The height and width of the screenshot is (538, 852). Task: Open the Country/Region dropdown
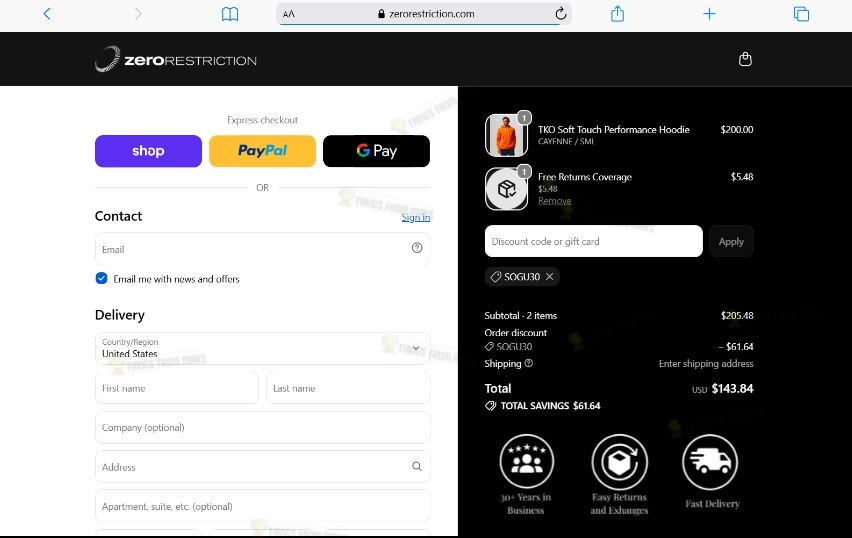pyautogui.click(x=262, y=348)
